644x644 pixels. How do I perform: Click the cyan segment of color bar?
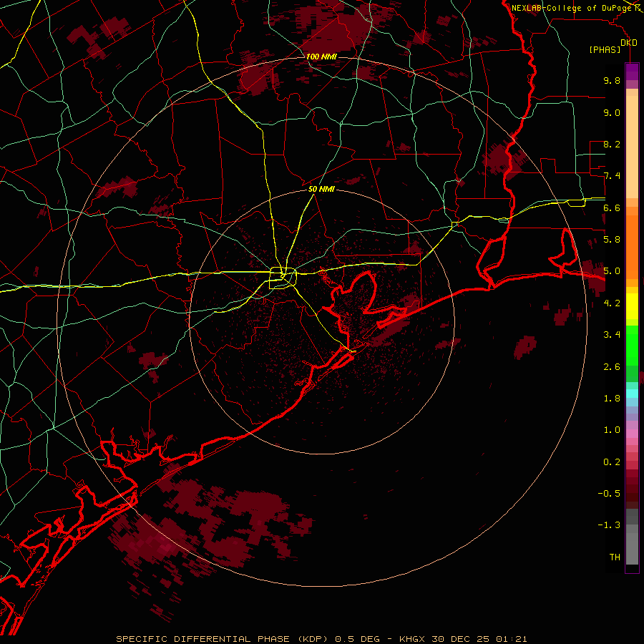[x=632, y=394]
